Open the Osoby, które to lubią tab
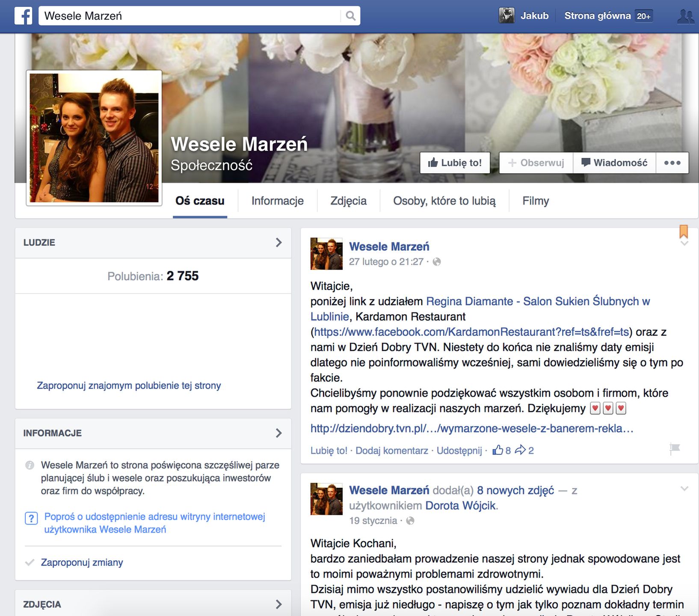 coord(444,201)
